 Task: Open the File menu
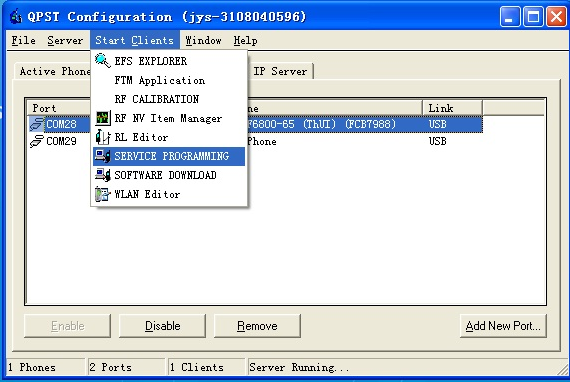point(24,40)
